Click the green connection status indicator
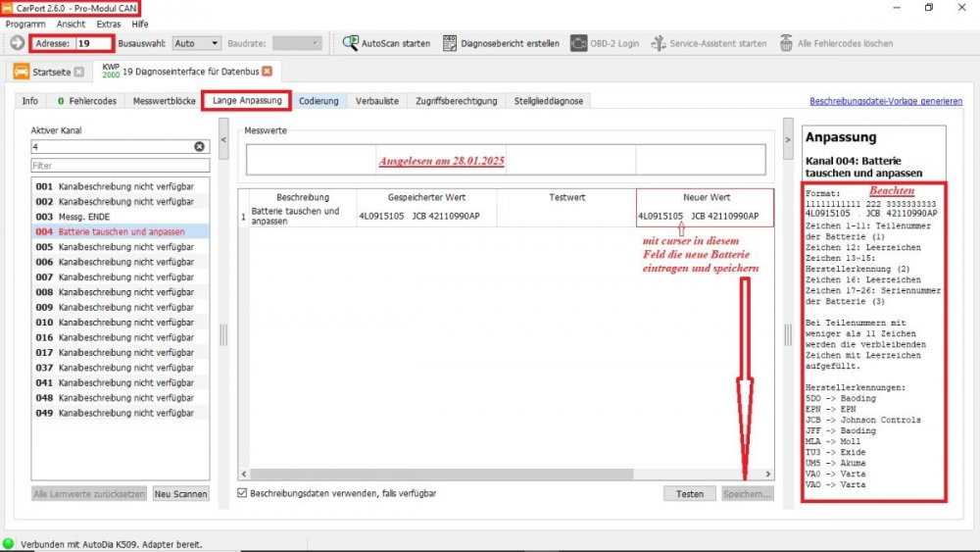Image resolution: width=980 pixels, height=552 pixels. (x=8, y=544)
